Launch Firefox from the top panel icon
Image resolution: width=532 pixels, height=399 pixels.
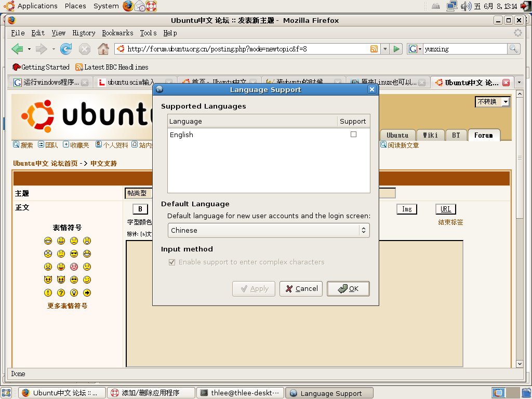(x=128, y=6)
